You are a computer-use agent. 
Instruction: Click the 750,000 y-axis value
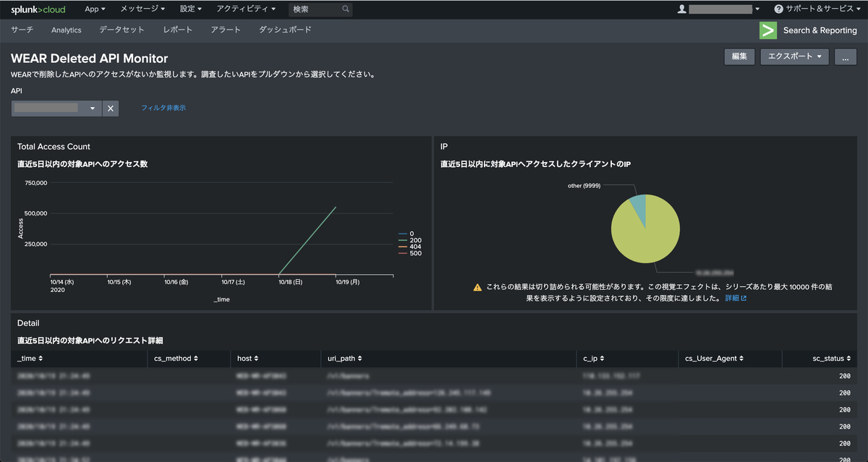36,183
